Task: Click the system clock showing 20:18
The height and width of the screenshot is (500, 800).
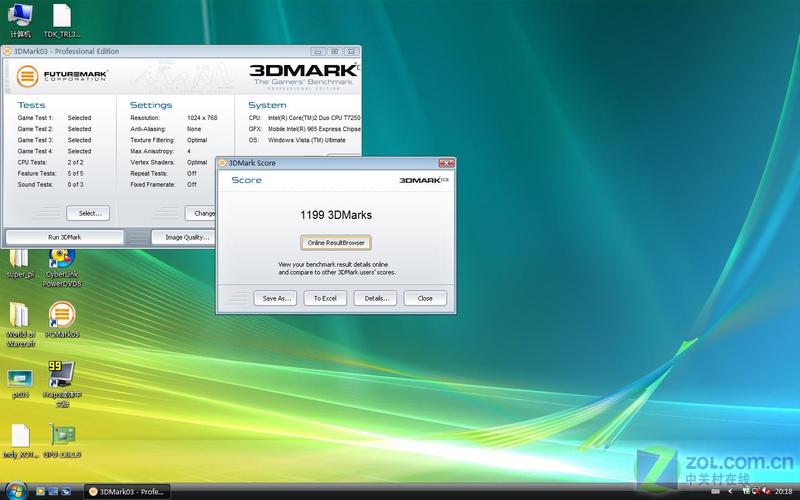Action: point(784,491)
